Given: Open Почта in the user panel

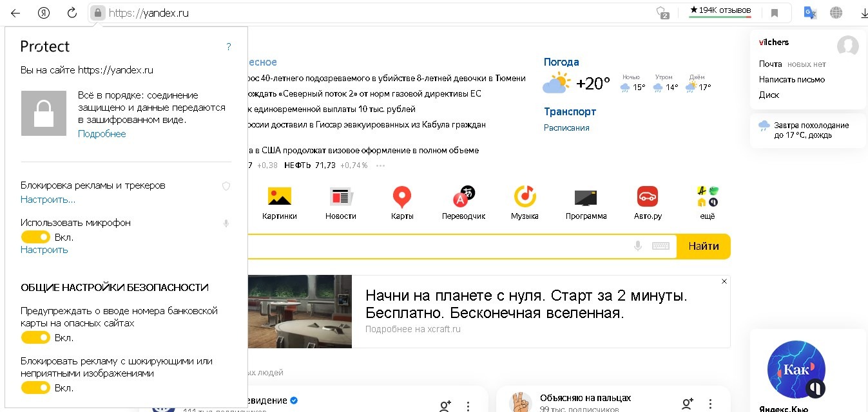Looking at the screenshot, I should [x=770, y=64].
